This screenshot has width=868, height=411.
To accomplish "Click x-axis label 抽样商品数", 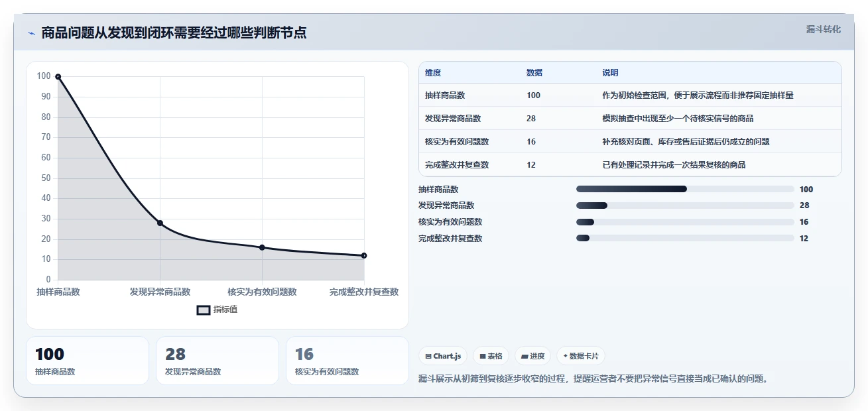I will 58,292.
